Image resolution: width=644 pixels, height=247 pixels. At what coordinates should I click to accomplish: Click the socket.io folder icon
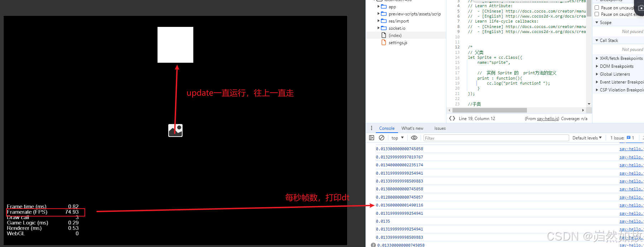(384, 28)
